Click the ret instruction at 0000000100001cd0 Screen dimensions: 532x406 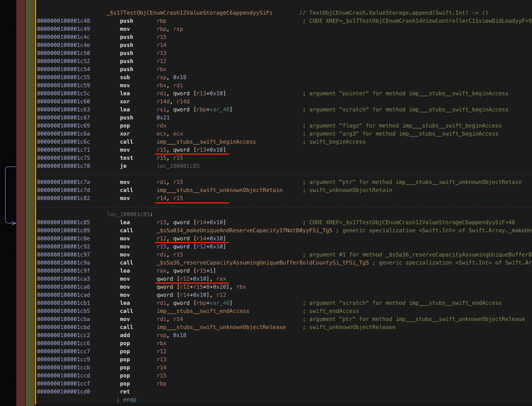pyautogui.click(x=125, y=392)
